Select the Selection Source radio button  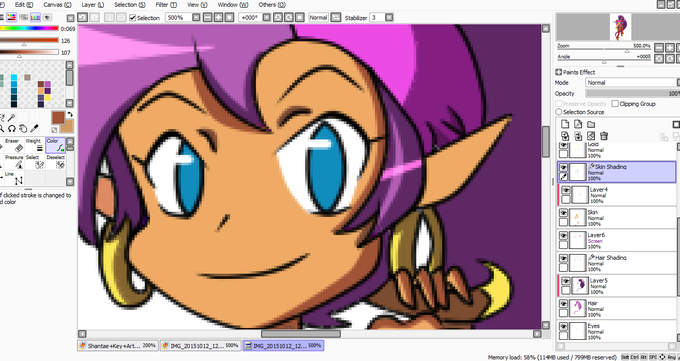point(559,112)
